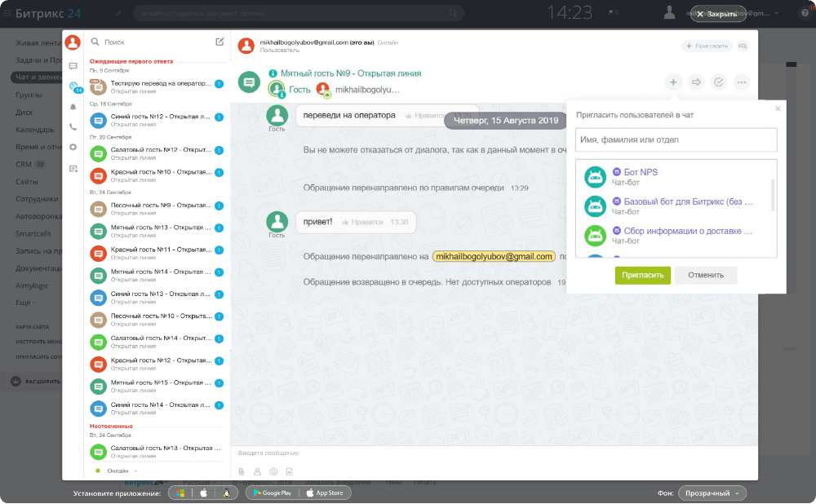Open the phone dialer icon in sidebar
This screenshot has height=504, width=816.
[x=73, y=127]
